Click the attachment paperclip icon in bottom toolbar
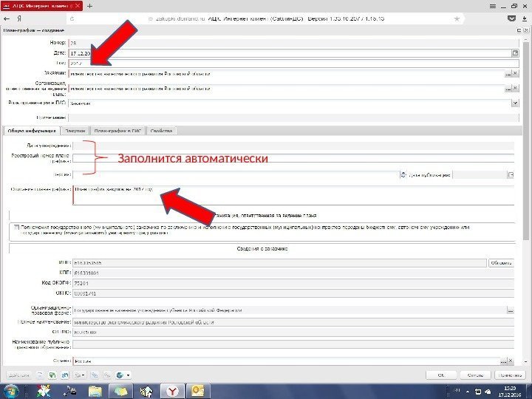This screenshot has height=399, width=532. pos(95,375)
